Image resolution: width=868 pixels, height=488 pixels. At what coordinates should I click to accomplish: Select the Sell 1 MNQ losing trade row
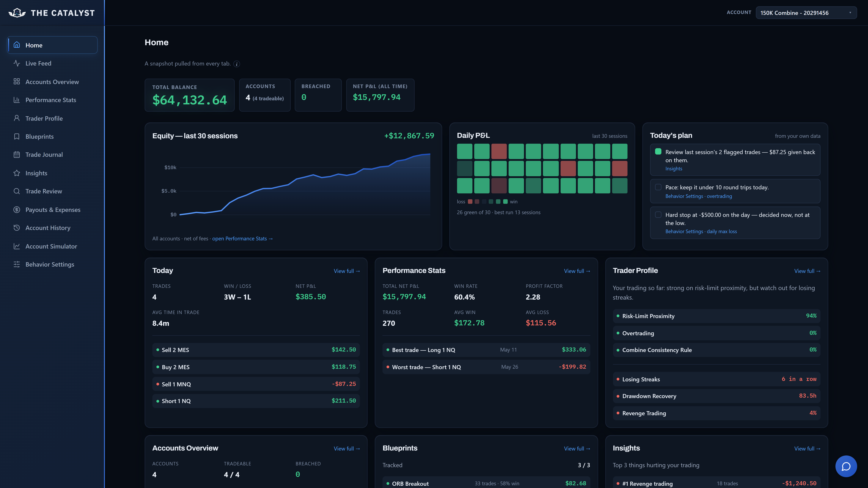point(256,384)
